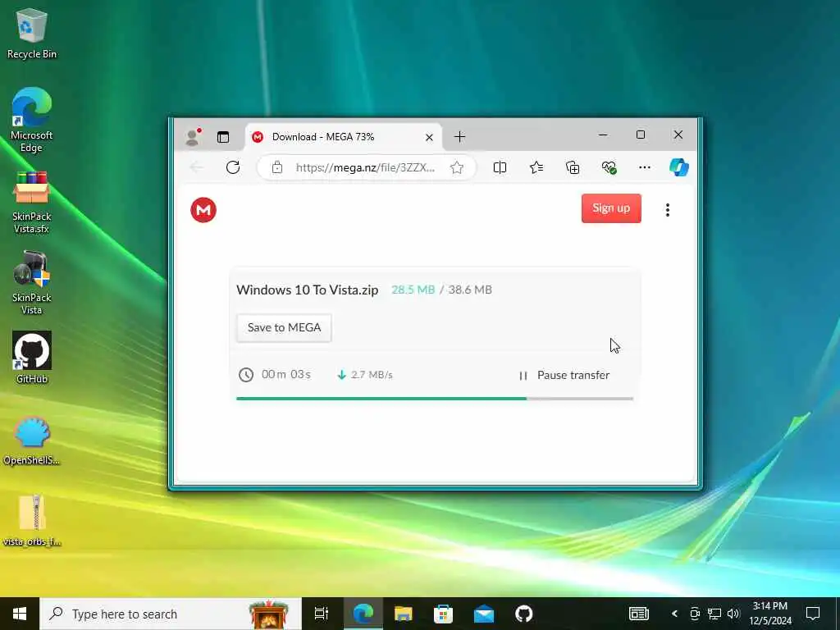Open the network tray icon
840x630 pixels.
tap(714, 614)
